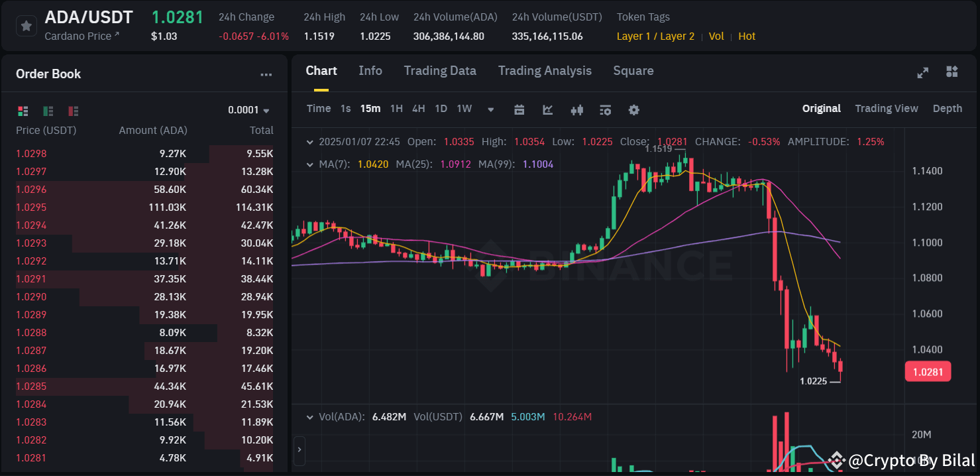
Task: Open the Vol token tag
Action: point(716,36)
